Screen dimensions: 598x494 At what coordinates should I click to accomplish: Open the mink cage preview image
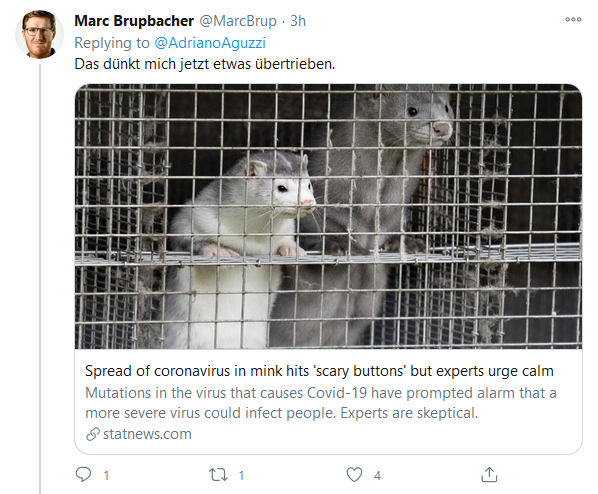tap(328, 216)
